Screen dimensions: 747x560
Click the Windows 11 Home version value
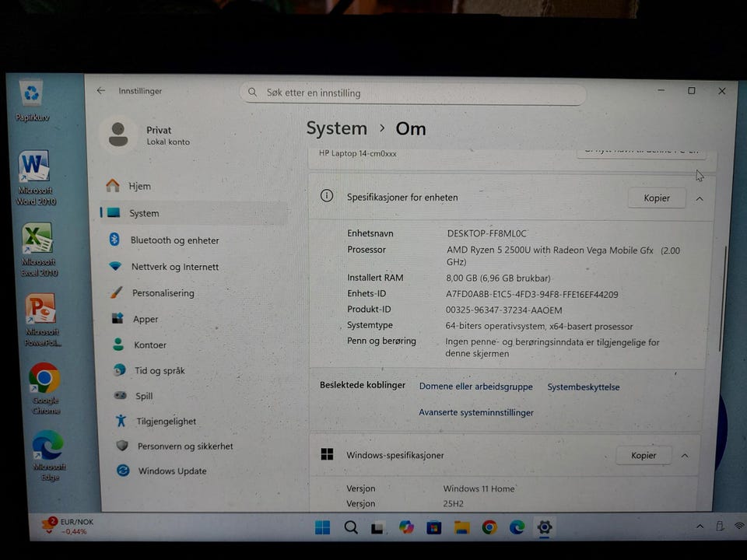point(479,488)
